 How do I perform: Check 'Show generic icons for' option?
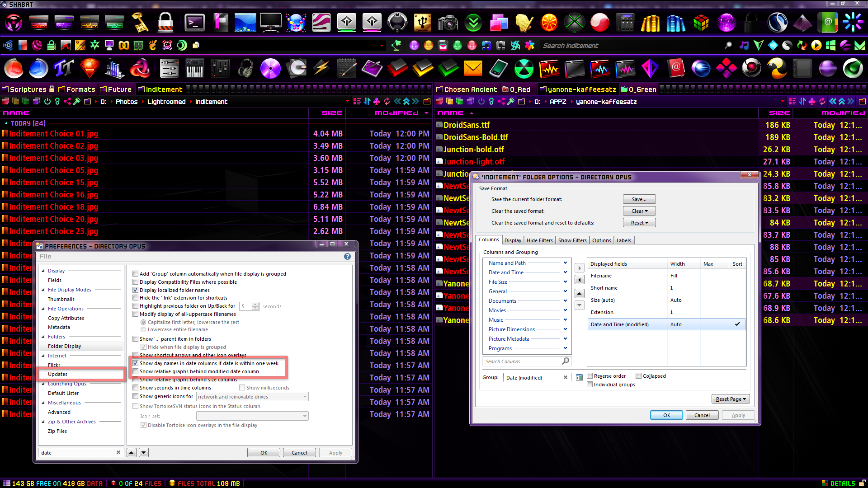click(135, 396)
